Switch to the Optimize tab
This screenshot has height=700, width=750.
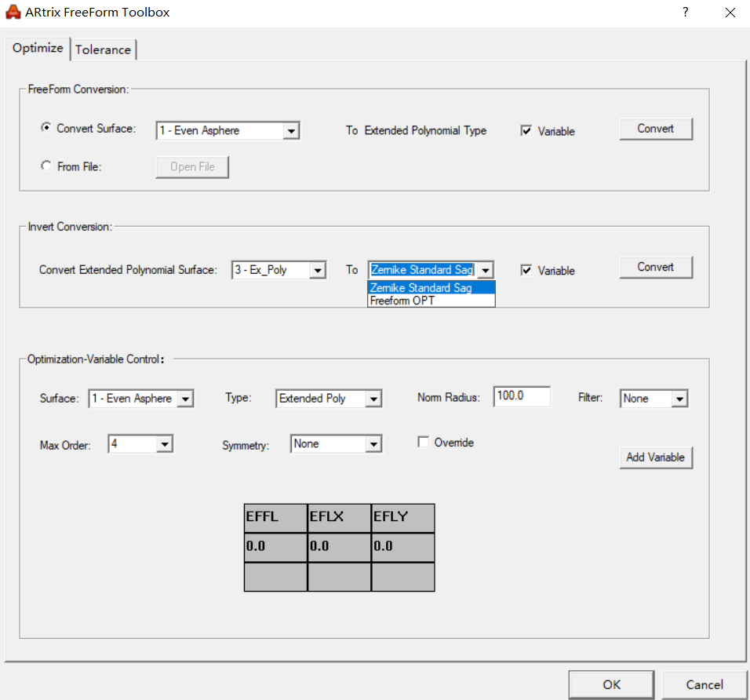tap(38, 49)
